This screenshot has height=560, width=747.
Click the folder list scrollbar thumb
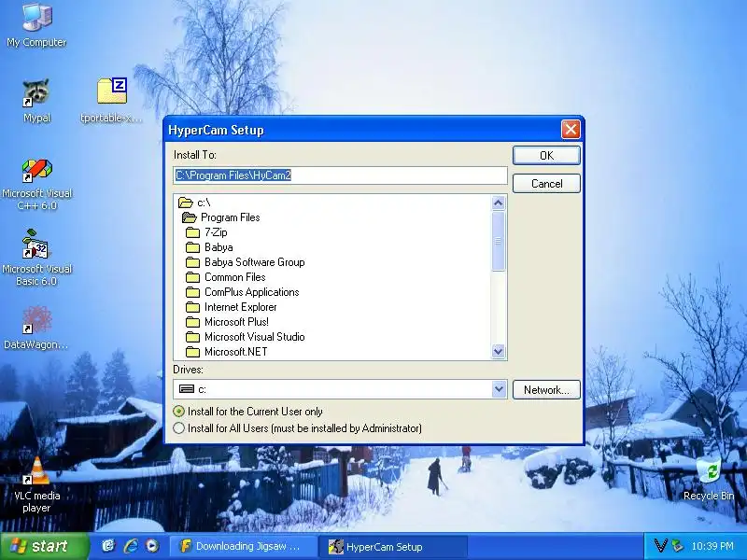(499, 241)
